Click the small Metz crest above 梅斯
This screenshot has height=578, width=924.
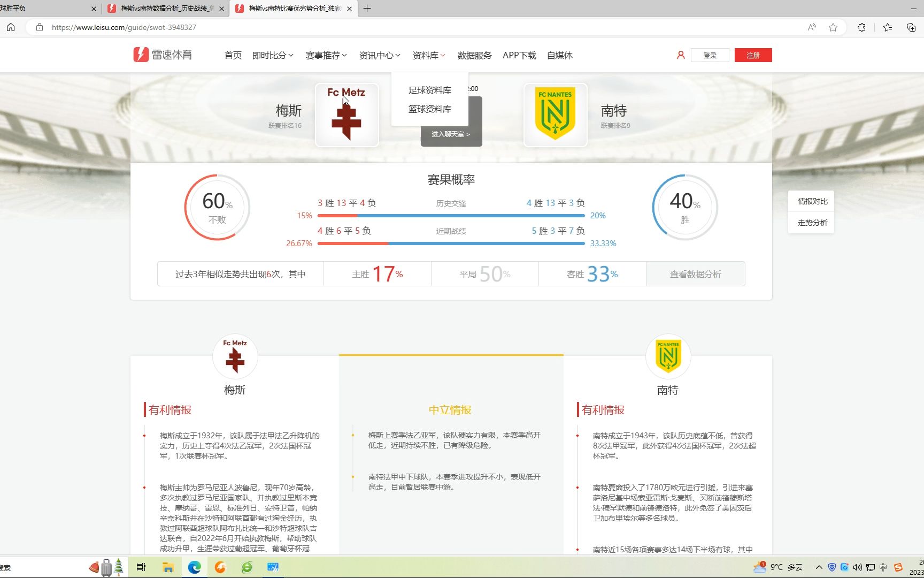pos(235,356)
